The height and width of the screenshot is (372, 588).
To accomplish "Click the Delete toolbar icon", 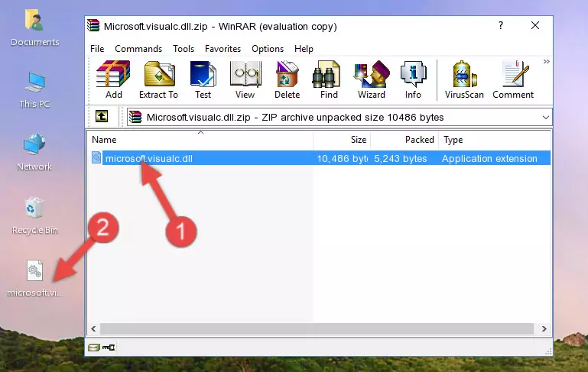I will [288, 79].
